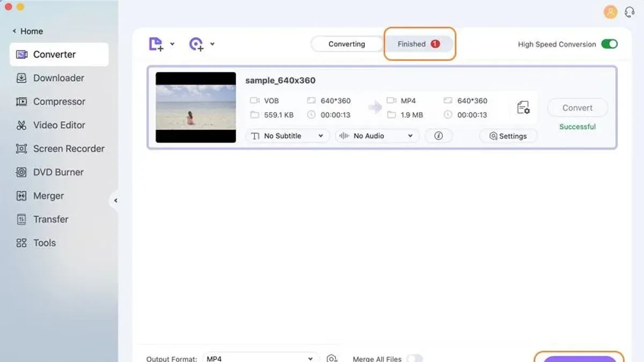Go back to Home

click(x=28, y=31)
